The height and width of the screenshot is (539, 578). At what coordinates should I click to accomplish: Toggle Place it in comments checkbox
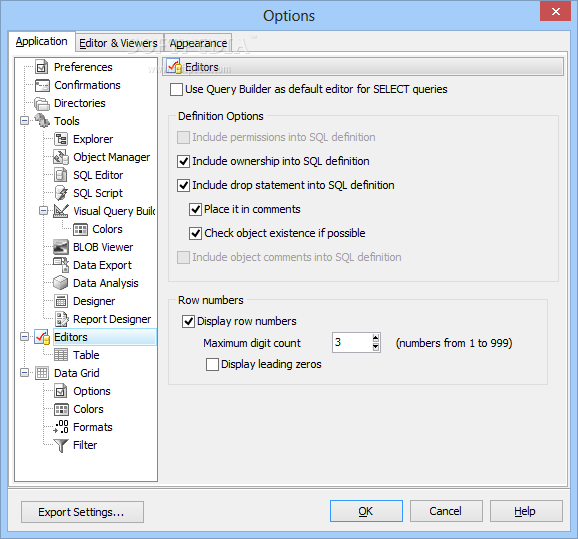coord(195,209)
